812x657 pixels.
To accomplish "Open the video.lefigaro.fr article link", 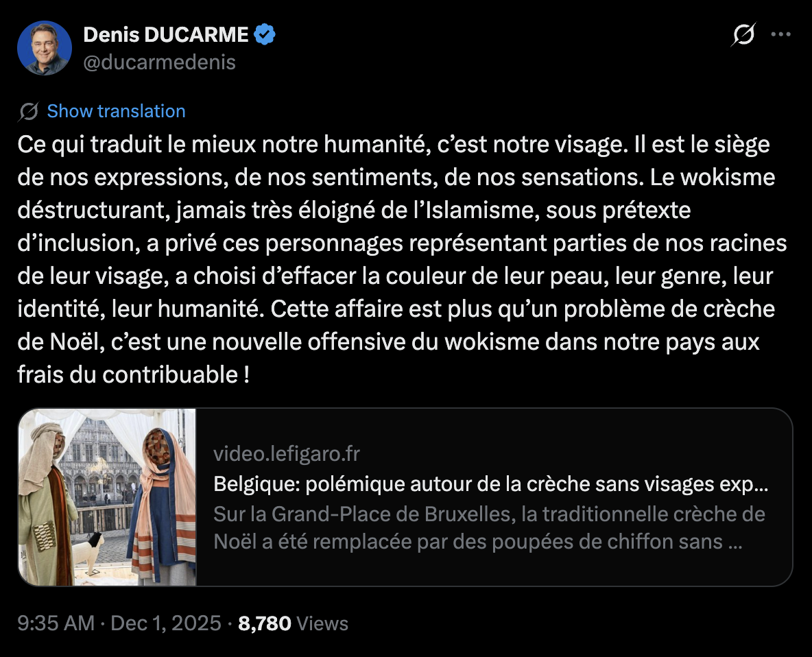I will (285, 453).
